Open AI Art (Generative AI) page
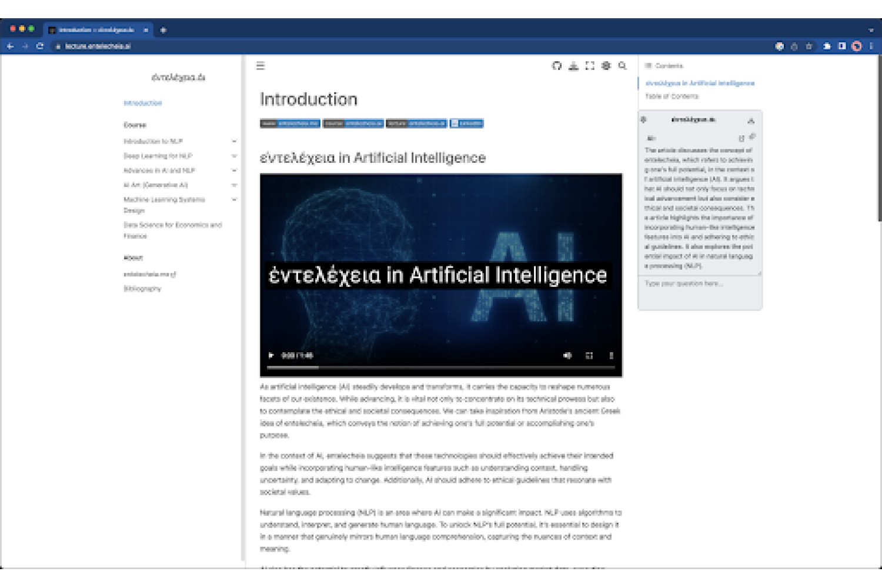The width and height of the screenshot is (882, 588). 155,185
